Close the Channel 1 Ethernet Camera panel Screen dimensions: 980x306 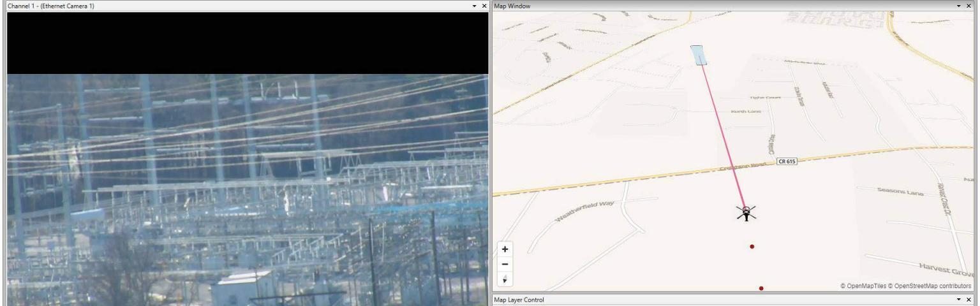click(x=484, y=6)
